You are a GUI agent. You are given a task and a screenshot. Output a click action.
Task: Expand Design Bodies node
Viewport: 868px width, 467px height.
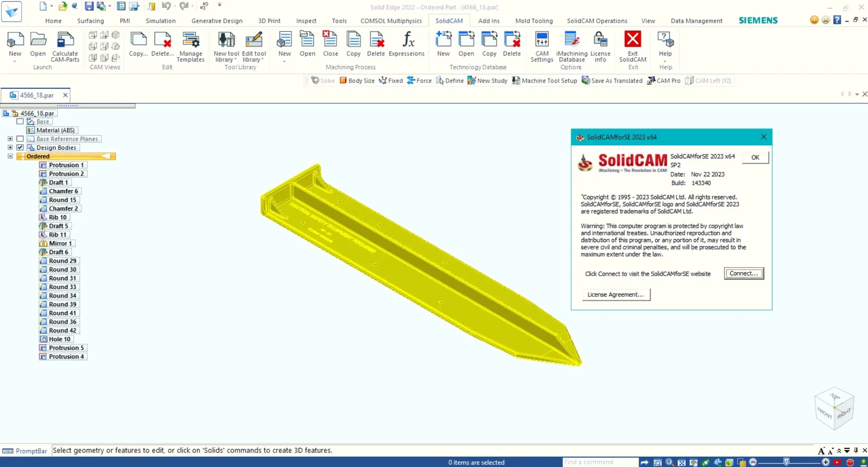(10, 148)
